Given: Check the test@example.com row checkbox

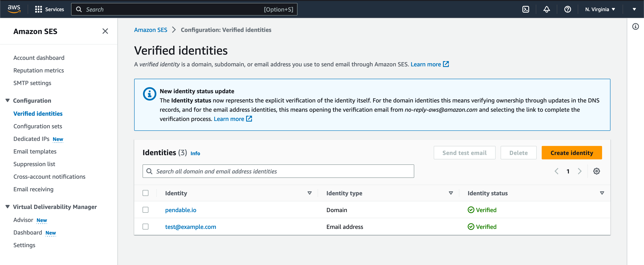Looking at the screenshot, I should coord(145,226).
